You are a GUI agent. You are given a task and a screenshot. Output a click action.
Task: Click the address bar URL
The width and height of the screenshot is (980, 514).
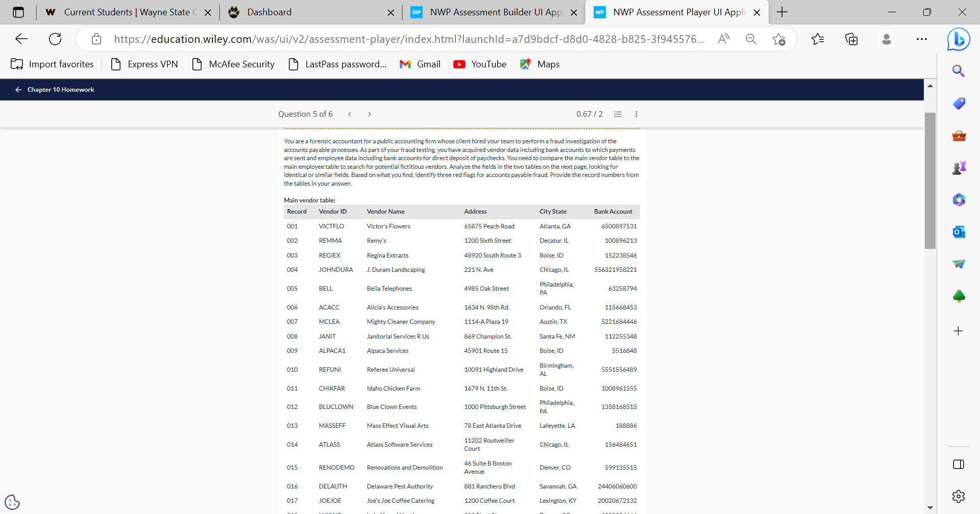(409, 39)
